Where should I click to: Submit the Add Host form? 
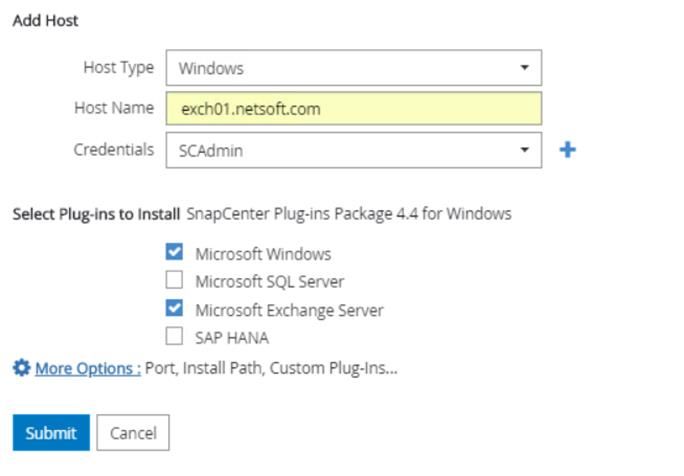[x=51, y=432]
